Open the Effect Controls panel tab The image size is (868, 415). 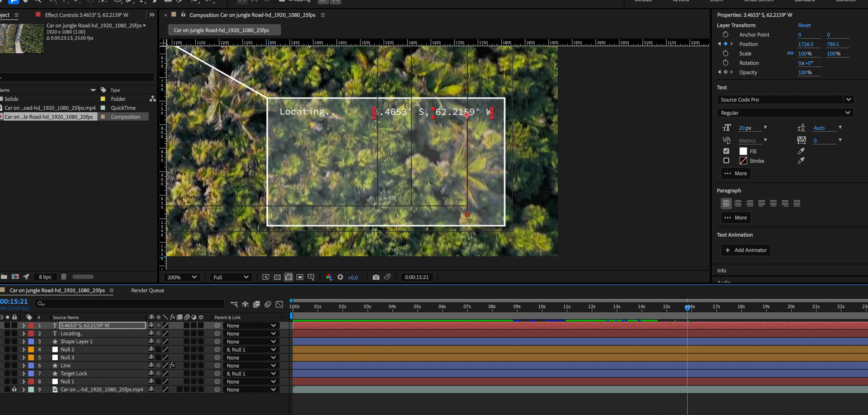tap(86, 15)
